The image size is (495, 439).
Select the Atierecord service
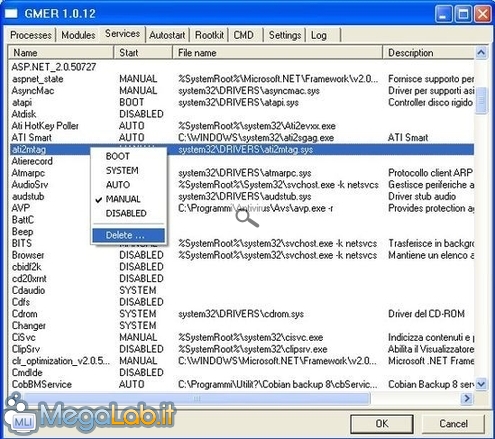[32, 161]
